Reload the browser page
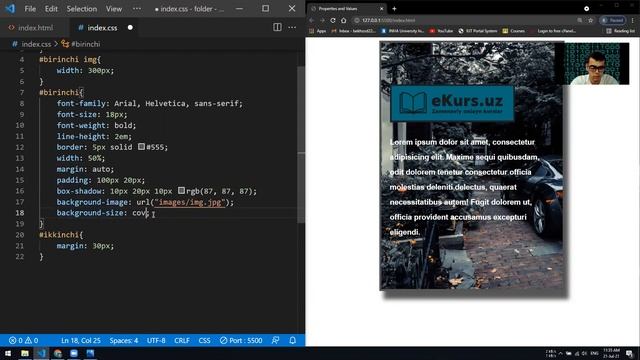The image size is (640, 360). click(333, 20)
